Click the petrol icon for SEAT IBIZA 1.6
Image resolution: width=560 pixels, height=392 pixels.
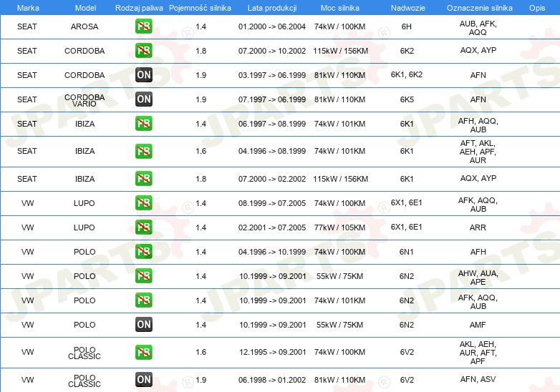pyautogui.click(x=143, y=151)
